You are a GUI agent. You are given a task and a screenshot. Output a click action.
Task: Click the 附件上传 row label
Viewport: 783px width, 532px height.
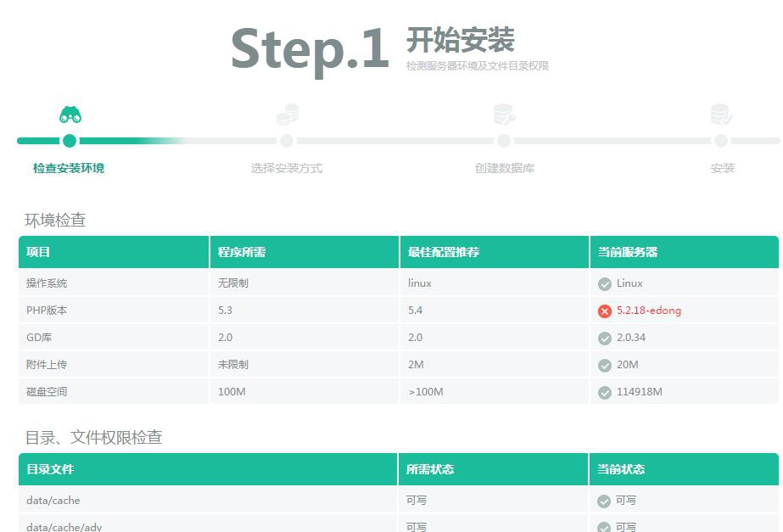[47, 365]
